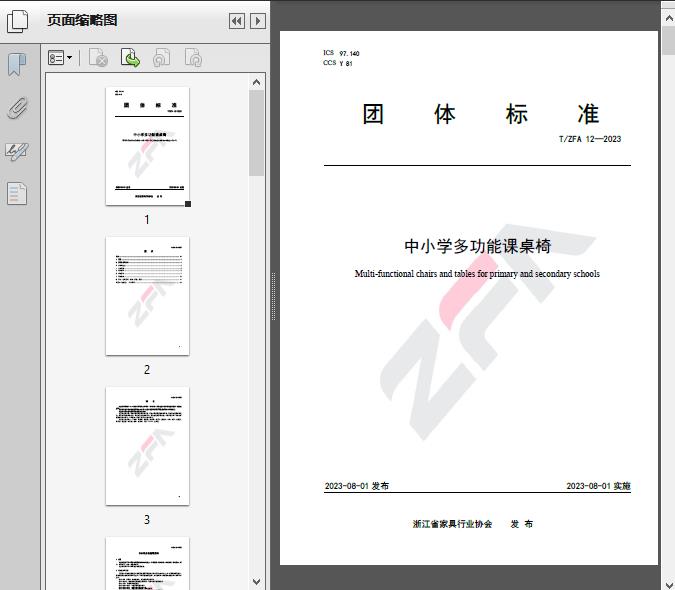Select page 3 thumbnail
The height and width of the screenshot is (590, 675).
[x=147, y=446]
